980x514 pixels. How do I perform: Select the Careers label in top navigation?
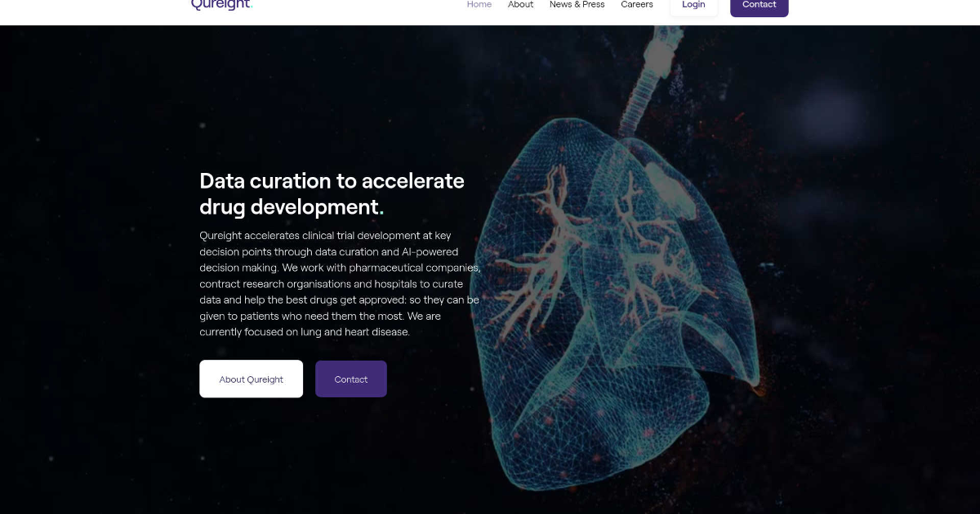637,4
